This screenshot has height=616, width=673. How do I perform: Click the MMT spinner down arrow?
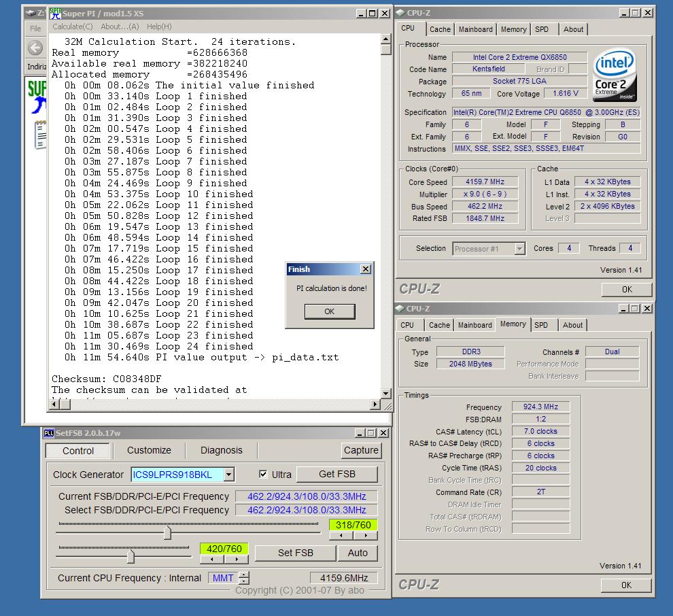244,581
